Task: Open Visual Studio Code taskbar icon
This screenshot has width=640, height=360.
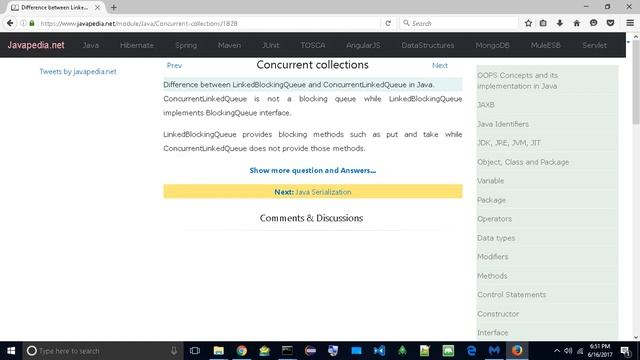Action: coord(379,351)
